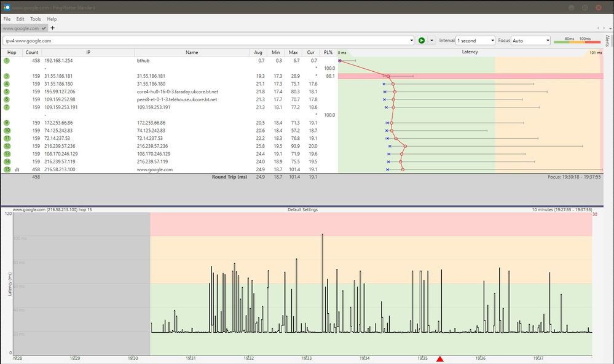Expand the target address history dropdown
This screenshot has height=364, width=614.
411,41
